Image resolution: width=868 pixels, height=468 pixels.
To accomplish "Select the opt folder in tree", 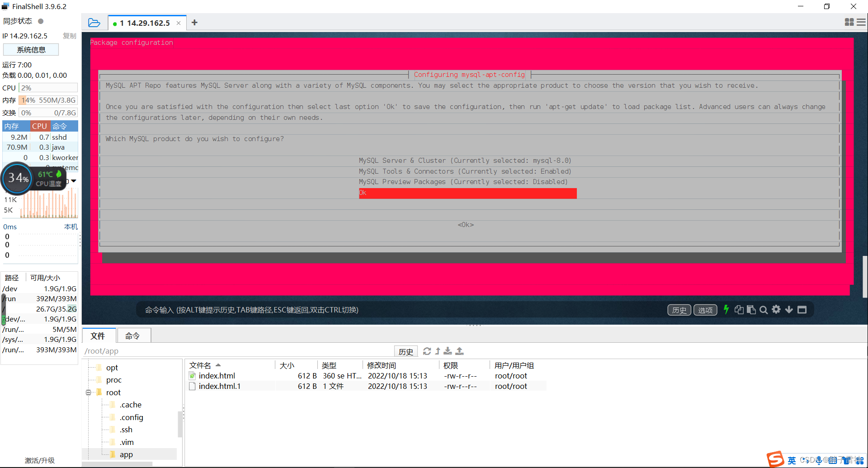I will 112,368.
